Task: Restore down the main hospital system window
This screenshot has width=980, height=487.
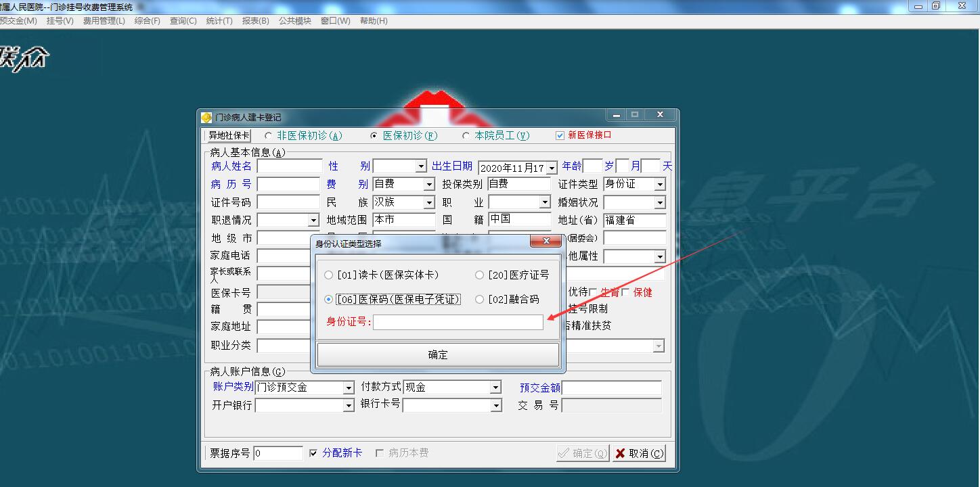Action: pyautogui.click(x=936, y=6)
